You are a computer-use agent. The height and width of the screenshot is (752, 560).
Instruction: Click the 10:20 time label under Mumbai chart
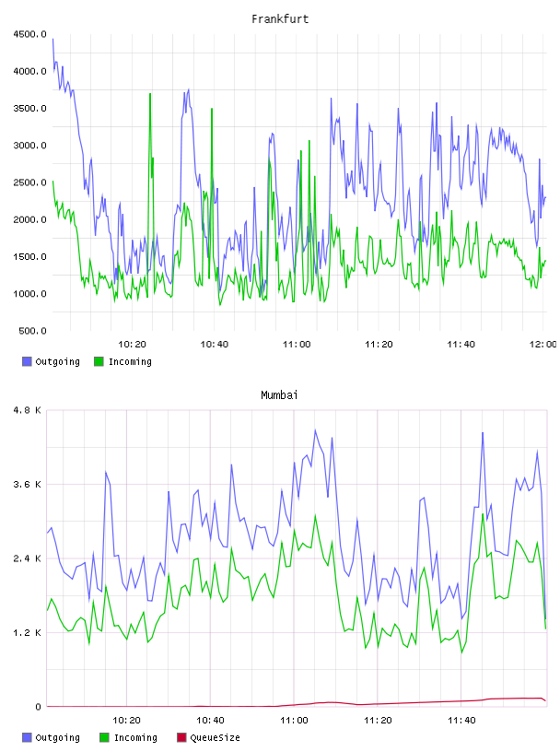(126, 721)
